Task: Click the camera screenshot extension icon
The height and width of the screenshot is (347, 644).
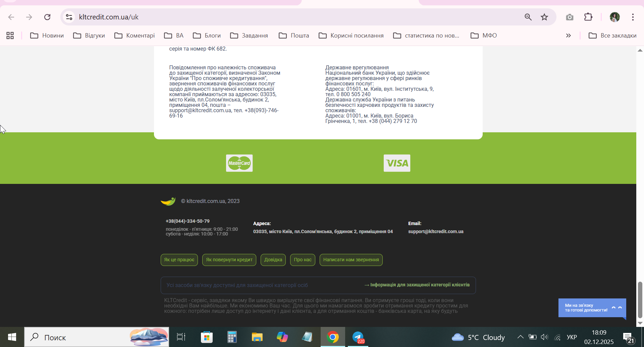Action: (x=570, y=17)
